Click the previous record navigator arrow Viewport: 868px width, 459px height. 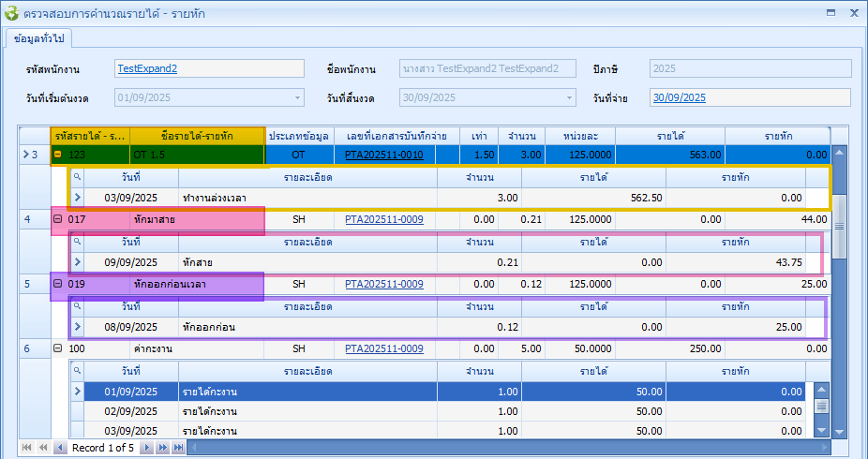60,449
